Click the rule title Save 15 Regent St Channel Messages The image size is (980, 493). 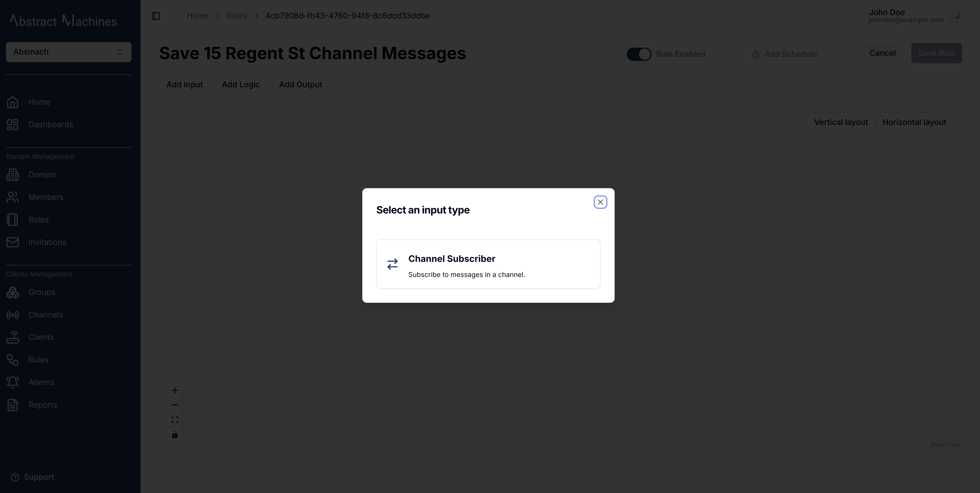(x=312, y=53)
